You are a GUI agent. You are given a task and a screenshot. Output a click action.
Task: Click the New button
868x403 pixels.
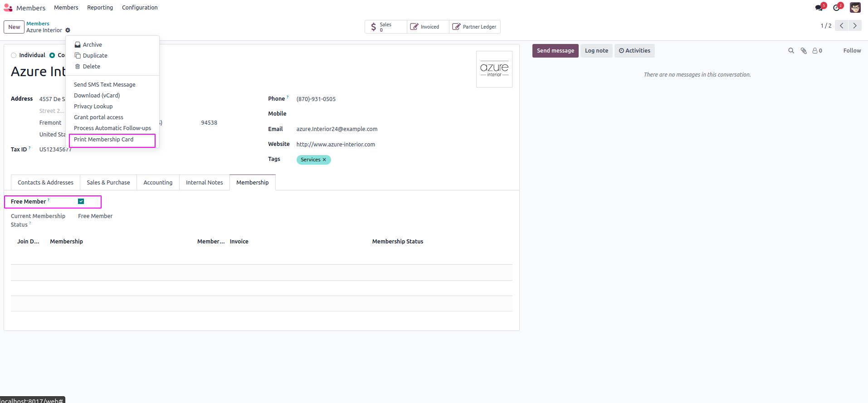coord(14,27)
